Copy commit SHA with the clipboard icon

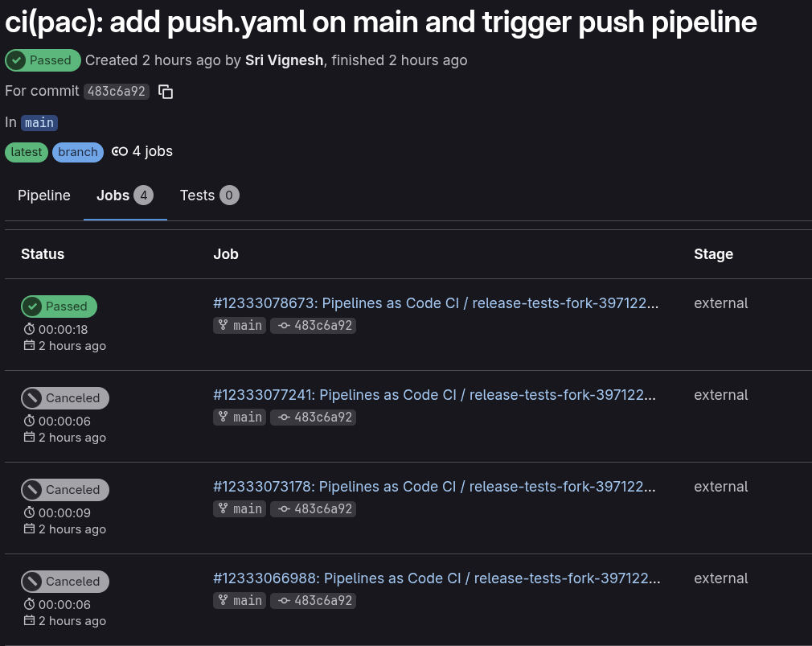pos(166,92)
